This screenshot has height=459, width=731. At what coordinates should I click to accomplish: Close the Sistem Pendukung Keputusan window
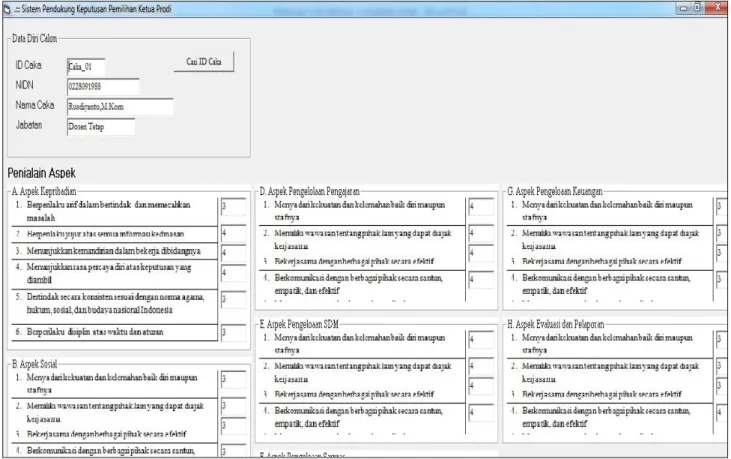[x=717, y=8]
